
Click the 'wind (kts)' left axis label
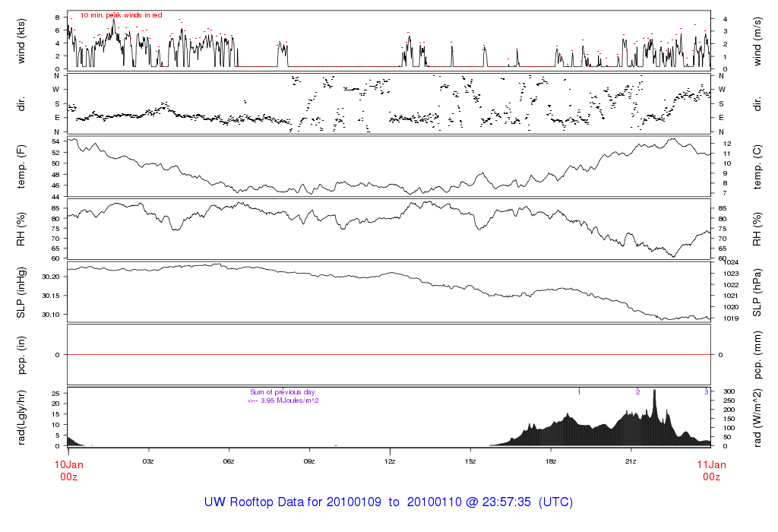[x=21, y=40]
